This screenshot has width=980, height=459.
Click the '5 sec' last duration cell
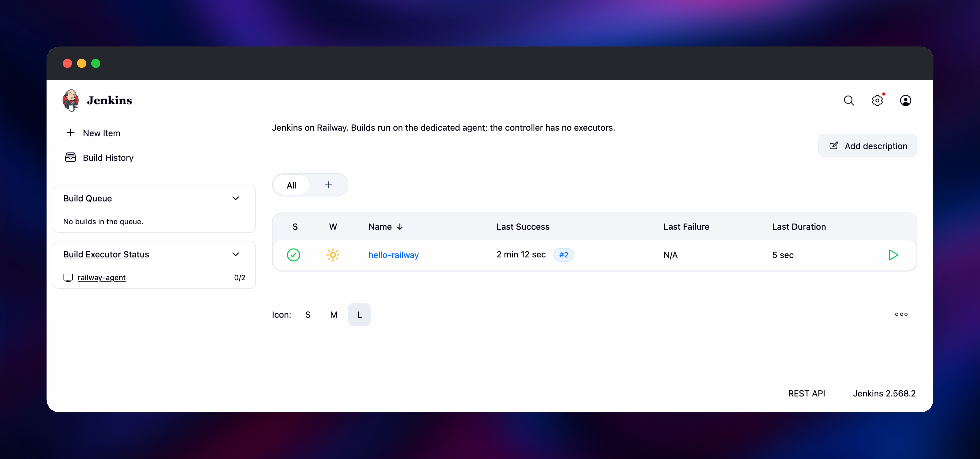tap(783, 255)
